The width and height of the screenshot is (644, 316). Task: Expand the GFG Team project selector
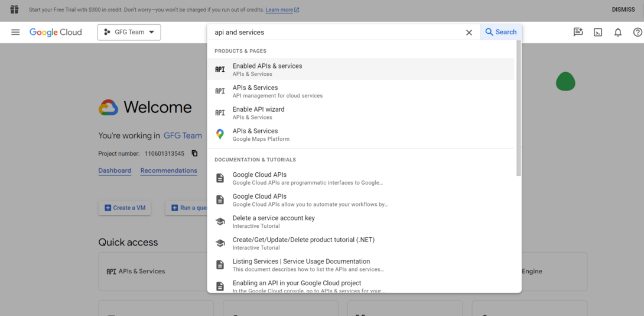tap(129, 32)
